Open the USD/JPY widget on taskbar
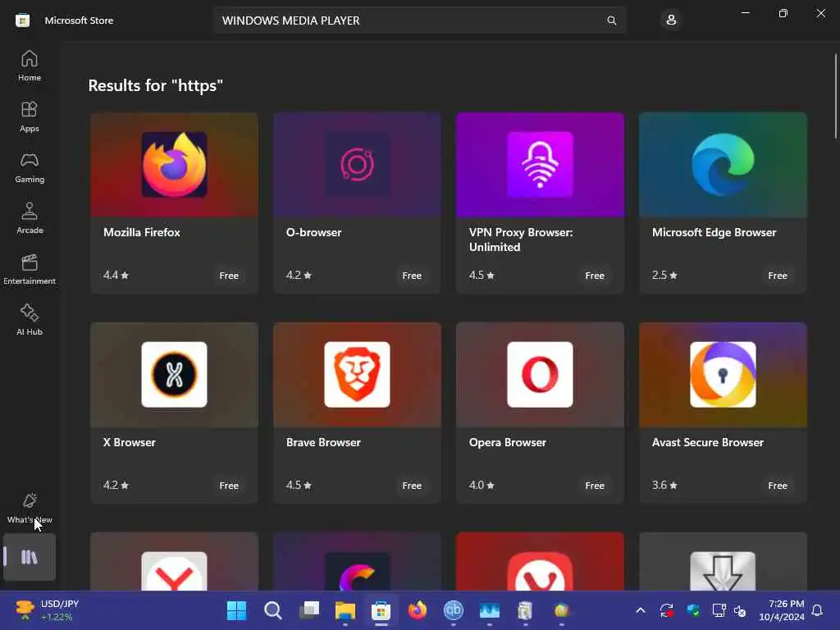The image size is (840, 630). coord(47,610)
